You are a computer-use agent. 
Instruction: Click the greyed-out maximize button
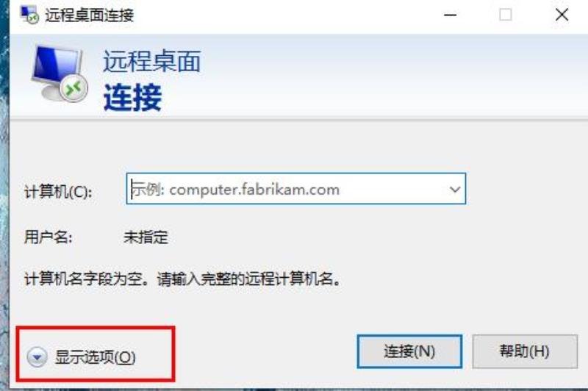click(506, 15)
